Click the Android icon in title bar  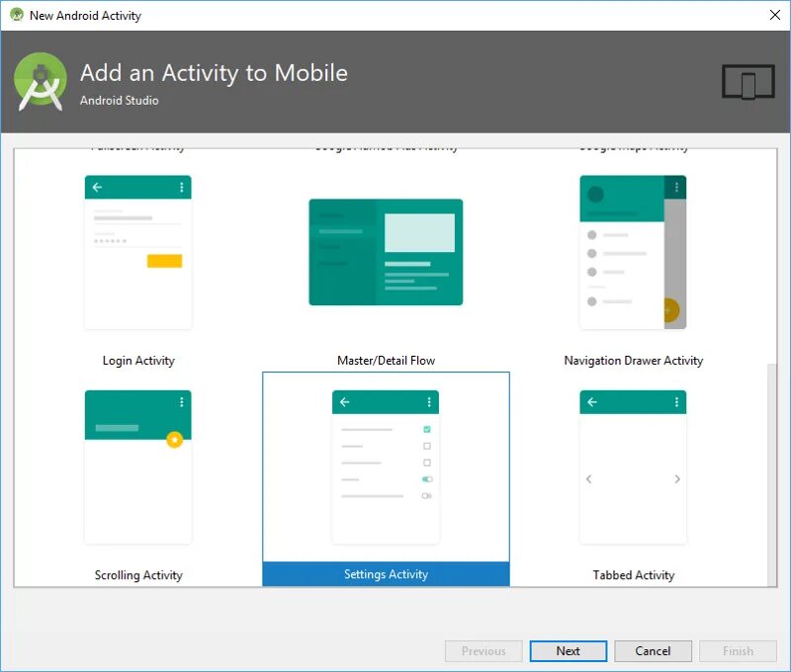click(x=17, y=15)
